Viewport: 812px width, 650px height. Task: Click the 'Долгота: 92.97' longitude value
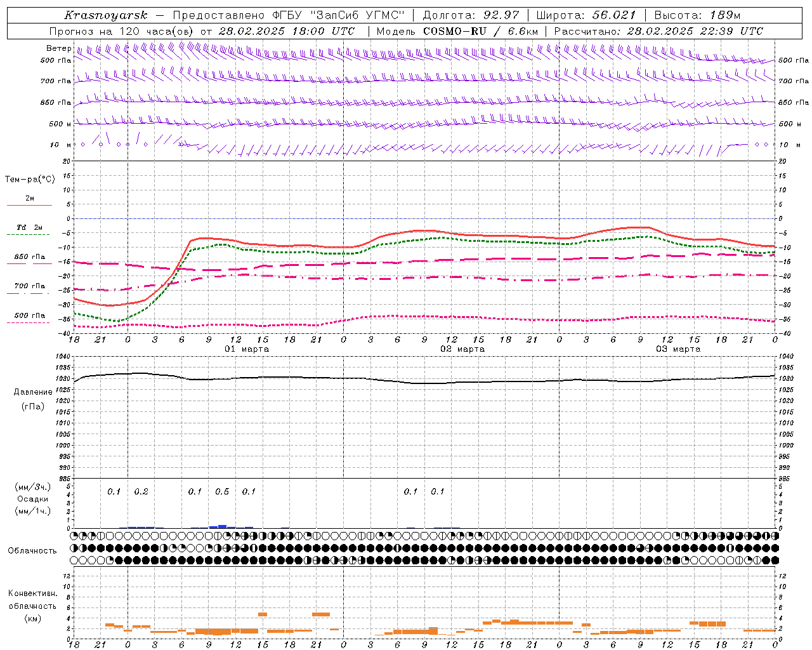(x=470, y=15)
